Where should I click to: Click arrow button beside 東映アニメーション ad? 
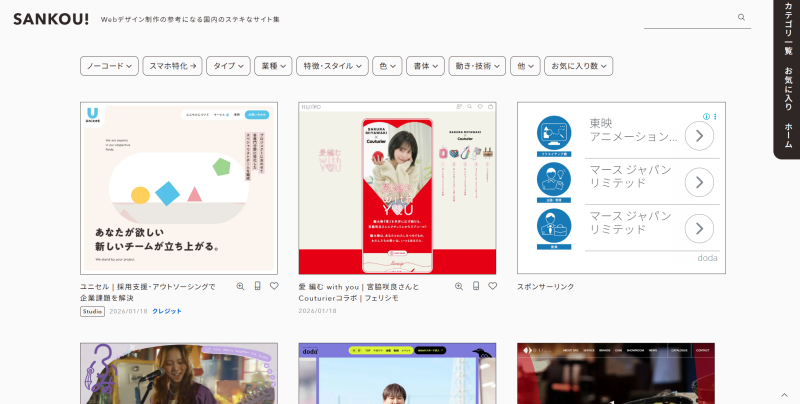click(699, 136)
